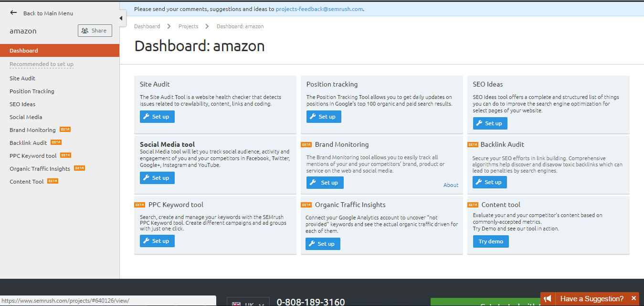Image resolution: width=644 pixels, height=306 pixels.
Task: Open SEO Ideas from the sidebar
Action: click(x=22, y=104)
